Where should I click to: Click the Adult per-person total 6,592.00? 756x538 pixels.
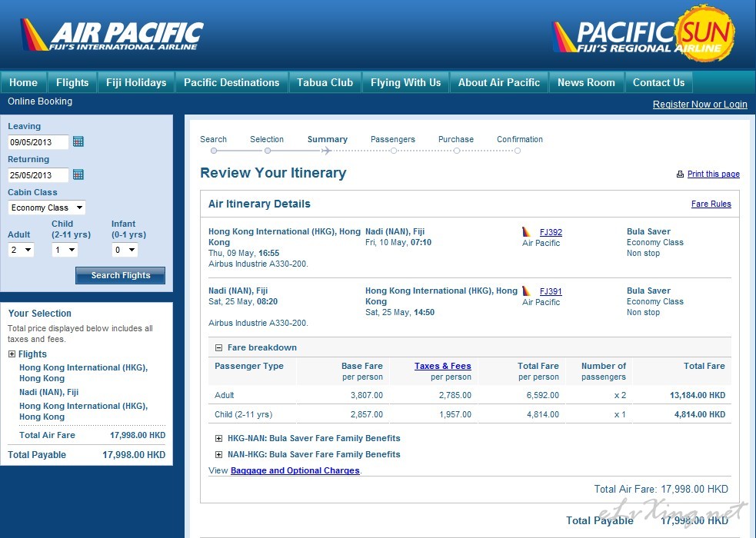click(543, 396)
